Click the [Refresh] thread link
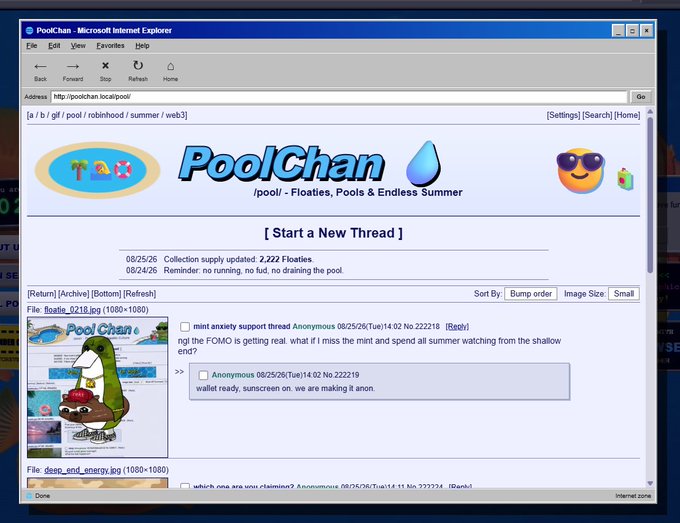The height and width of the screenshot is (523, 680). point(140,294)
